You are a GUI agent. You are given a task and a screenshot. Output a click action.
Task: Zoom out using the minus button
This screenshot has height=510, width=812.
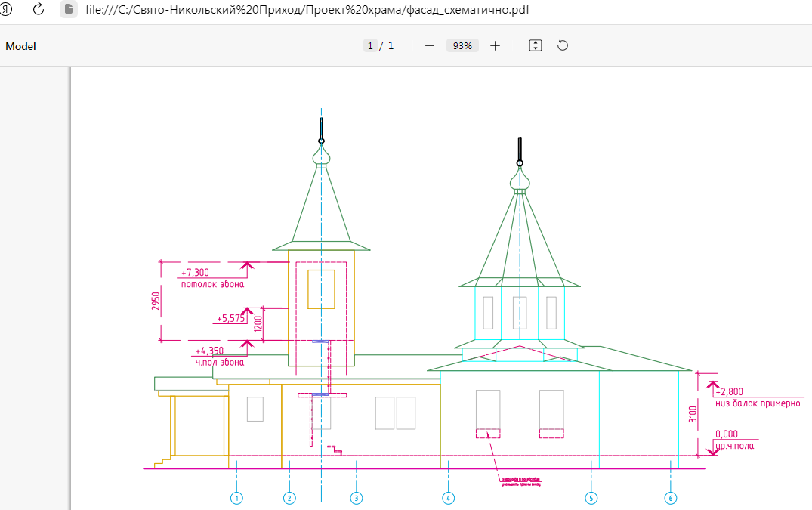(x=429, y=45)
